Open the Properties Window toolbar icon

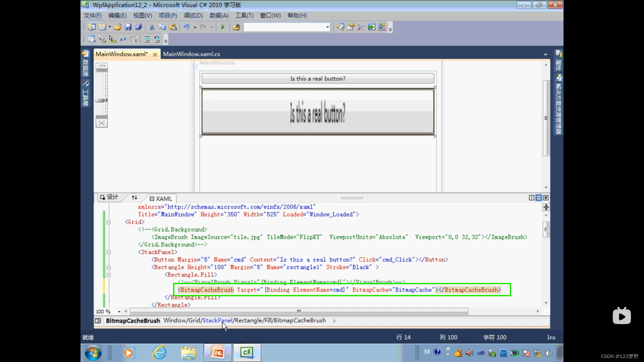click(x=351, y=27)
